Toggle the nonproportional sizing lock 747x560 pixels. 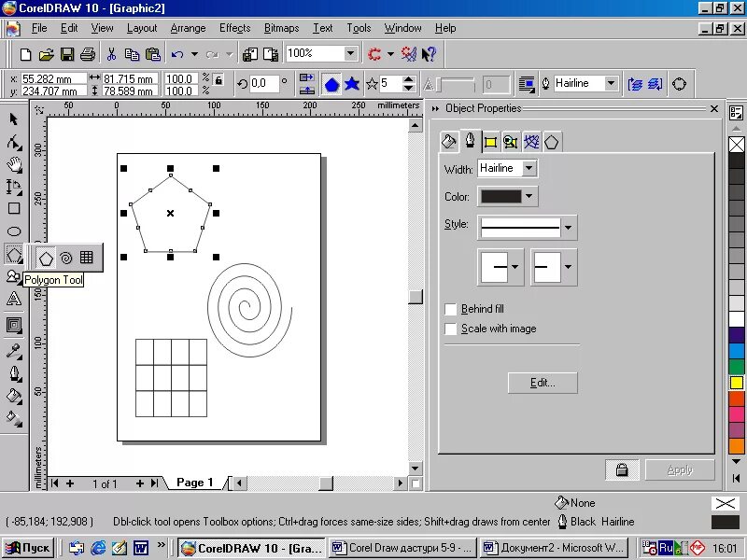(x=218, y=79)
